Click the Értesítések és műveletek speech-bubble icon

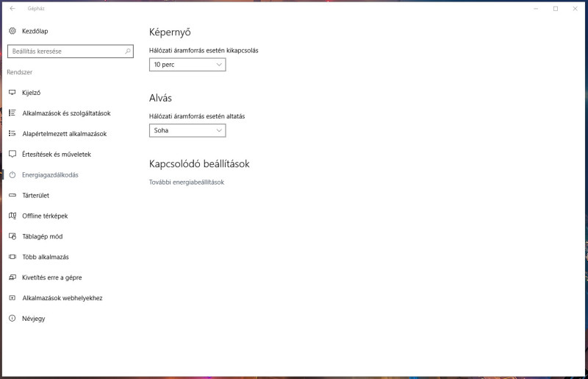click(x=12, y=154)
